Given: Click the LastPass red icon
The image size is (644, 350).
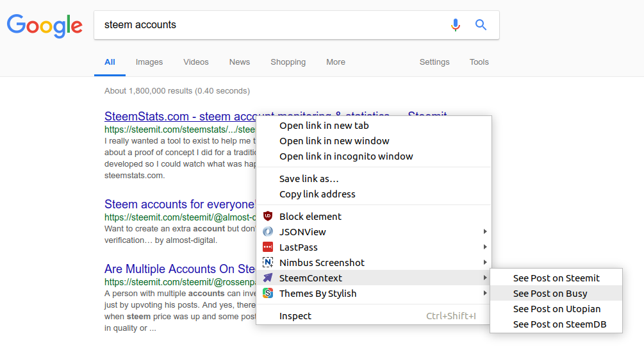Looking at the screenshot, I should [268, 247].
